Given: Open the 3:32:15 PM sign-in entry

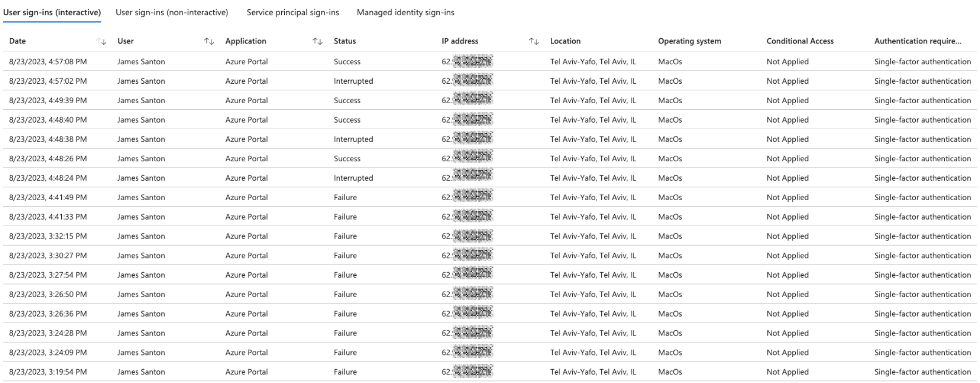Looking at the screenshot, I should tap(490, 236).
